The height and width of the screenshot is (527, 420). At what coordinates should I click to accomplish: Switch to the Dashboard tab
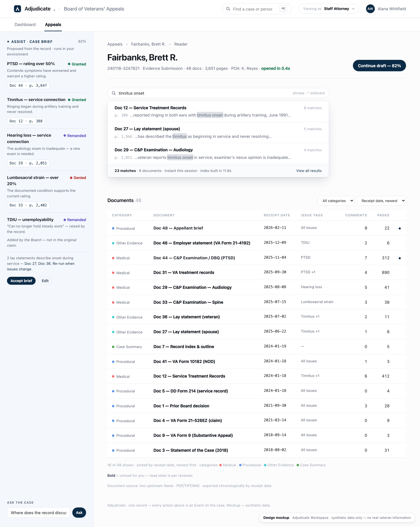(25, 24)
